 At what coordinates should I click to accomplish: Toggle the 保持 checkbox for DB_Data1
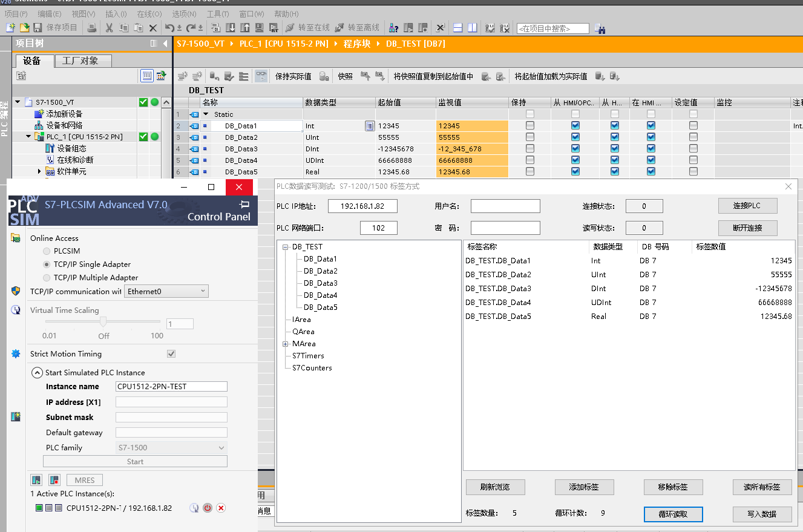click(530, 126)
